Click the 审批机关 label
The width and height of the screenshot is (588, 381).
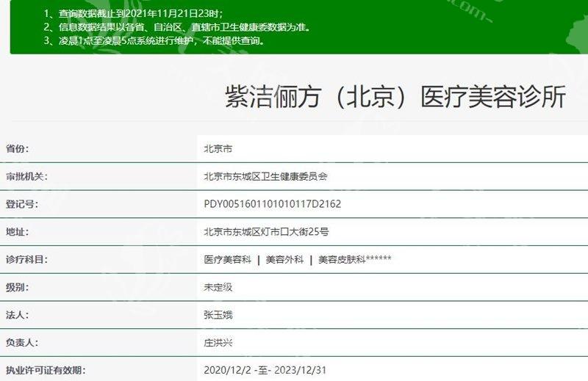pyautogui.click(x=26, y=176)
